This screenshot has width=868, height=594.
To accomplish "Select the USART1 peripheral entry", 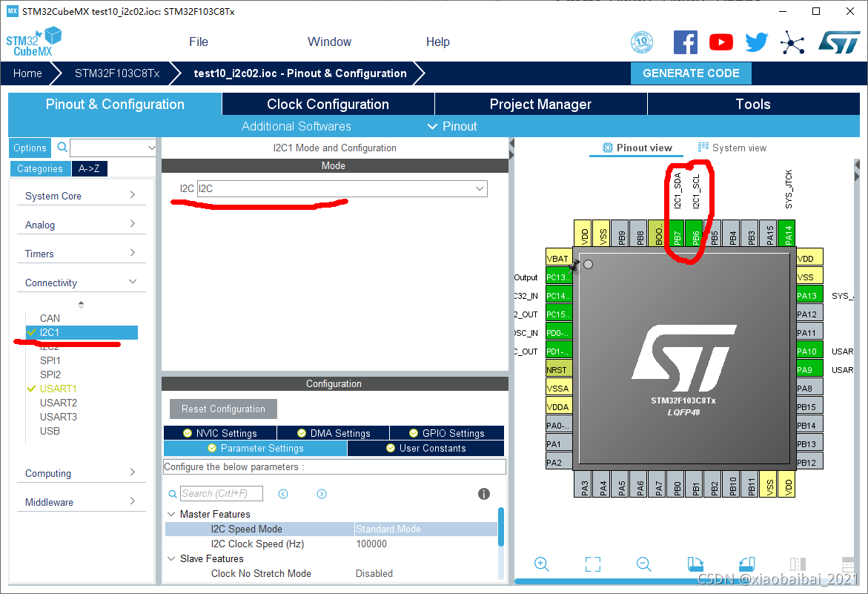I will pos(58,389).
